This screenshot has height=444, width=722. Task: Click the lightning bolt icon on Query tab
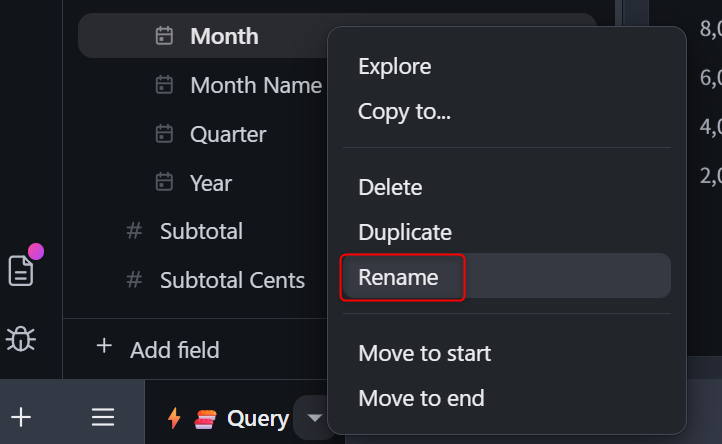174,418
